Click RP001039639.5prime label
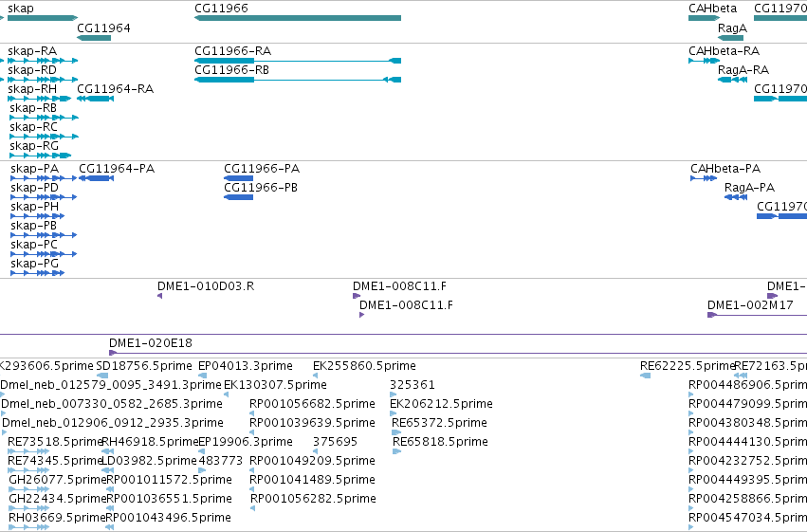The height and width of the screenshot is (532, 807). click(312, 424)
